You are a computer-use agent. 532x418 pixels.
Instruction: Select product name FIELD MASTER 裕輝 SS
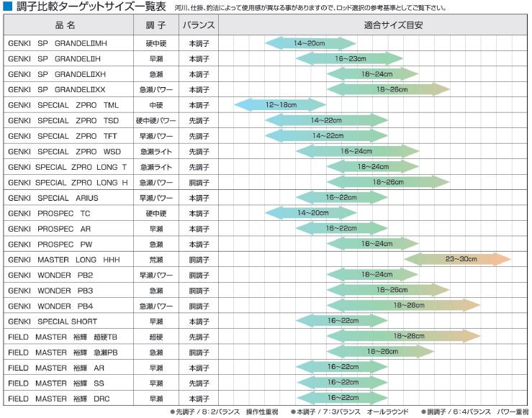pos(56,383)
